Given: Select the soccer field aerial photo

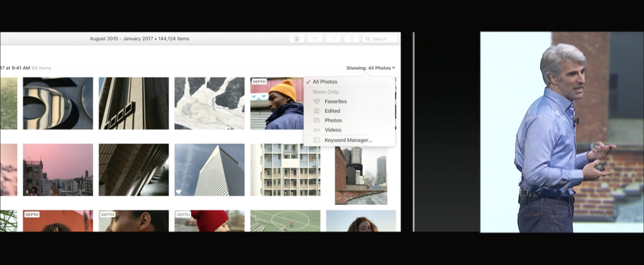Looking at the screenshot, I should [x=285, y=221].
